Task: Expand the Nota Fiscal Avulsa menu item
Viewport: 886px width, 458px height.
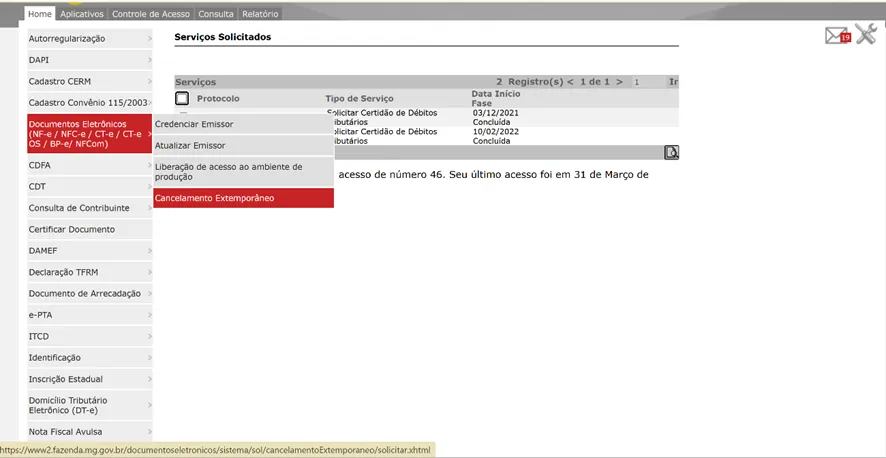Action: click(x=90, y=432)
